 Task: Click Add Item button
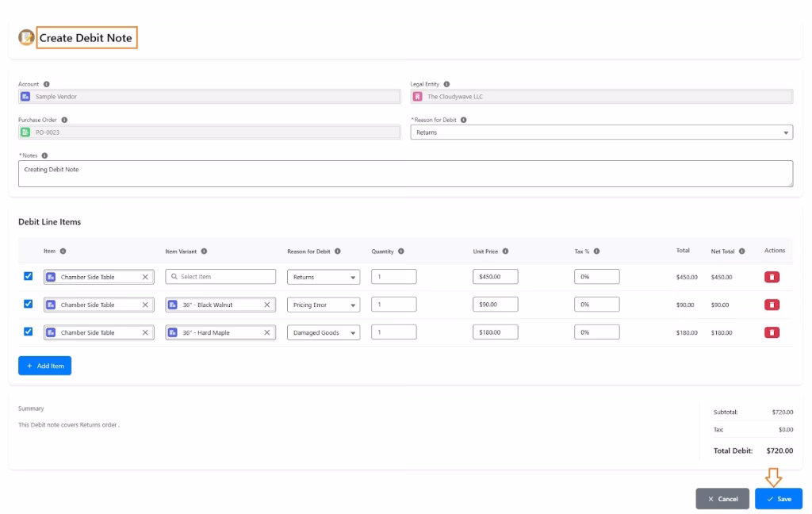(x=44, y=366)
